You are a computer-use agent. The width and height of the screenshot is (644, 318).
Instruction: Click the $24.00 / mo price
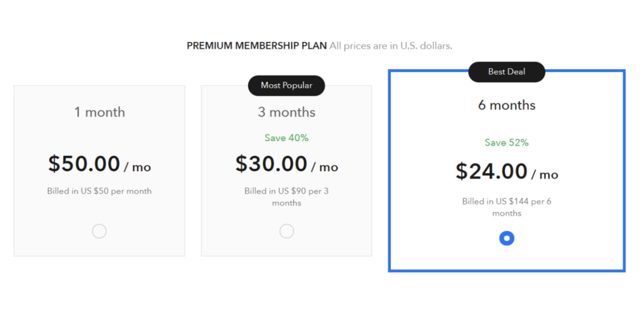point(506,171)
